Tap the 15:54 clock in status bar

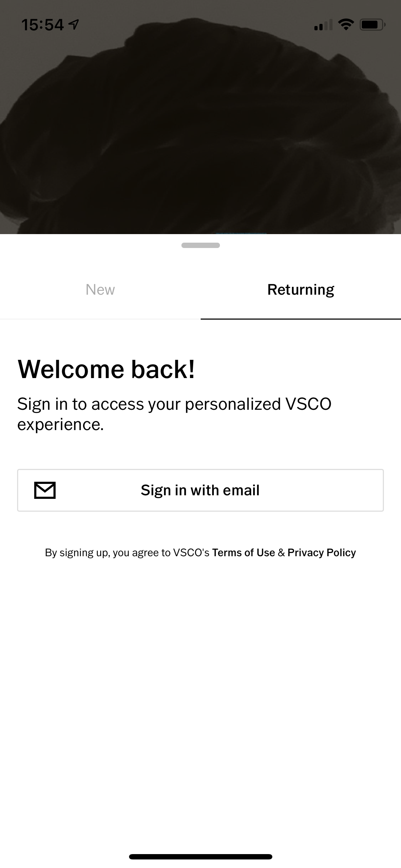(x=43, y=25)
